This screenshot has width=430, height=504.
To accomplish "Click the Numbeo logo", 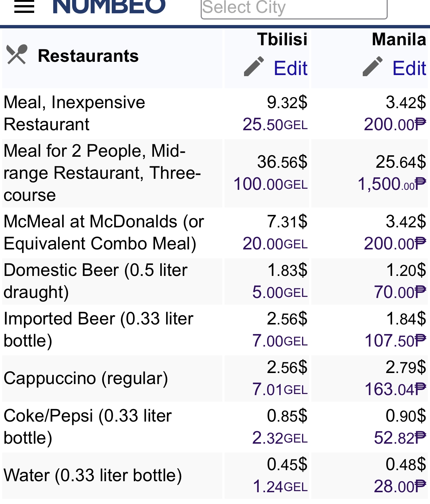I will 109,7.
